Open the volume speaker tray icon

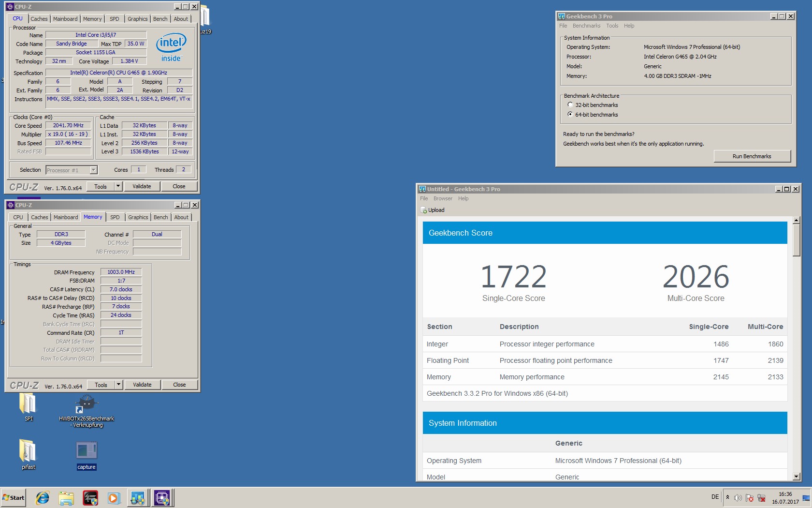[738, 498]
